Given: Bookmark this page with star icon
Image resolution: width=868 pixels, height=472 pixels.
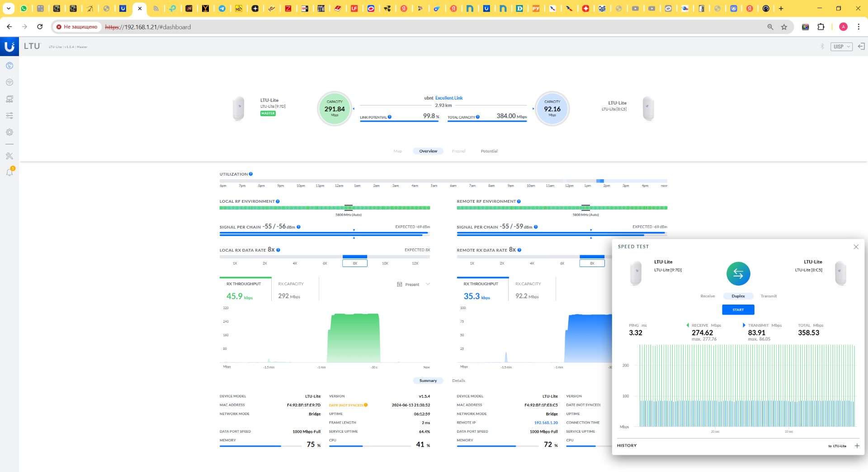Looking at the screenshot, I should [784, 27].
